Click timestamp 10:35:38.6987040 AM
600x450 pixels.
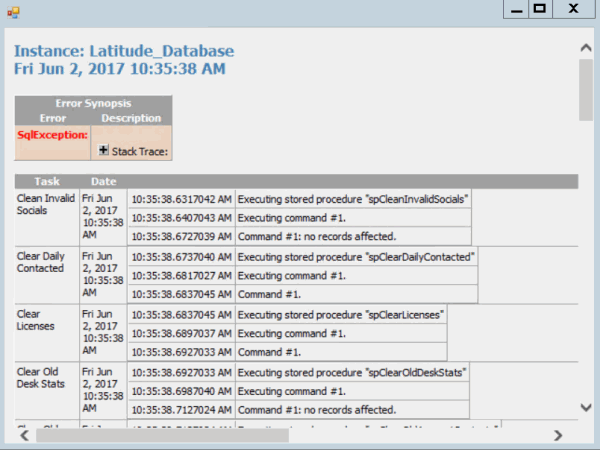click(x=181, y=391)
